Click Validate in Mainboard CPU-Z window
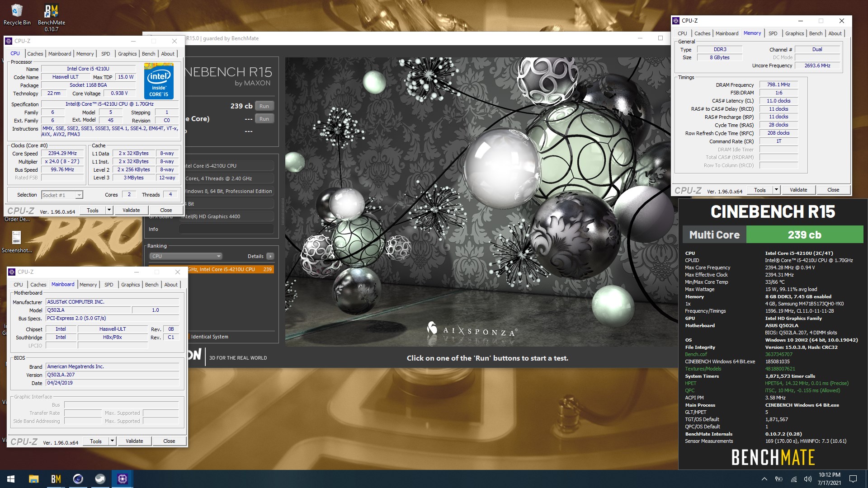The height and width of the screenshot is (488, 868). (x=134, y=441)
